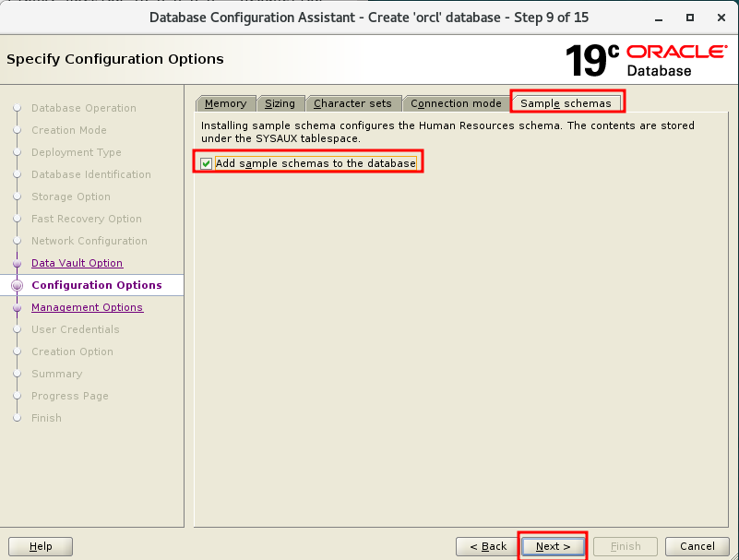Click Creation Option step label
Screen dimensions: 739x560
pos(72,351)
